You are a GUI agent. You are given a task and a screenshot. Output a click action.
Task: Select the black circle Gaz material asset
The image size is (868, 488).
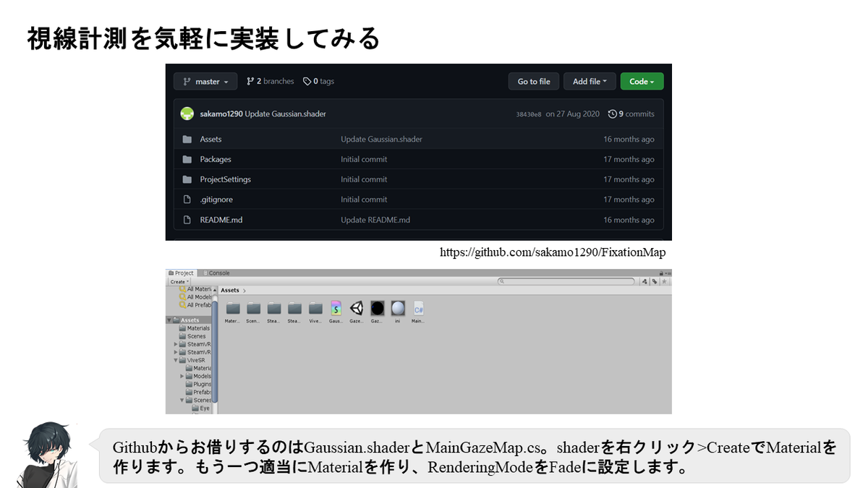pyautogui.click(x=378, y=308)
